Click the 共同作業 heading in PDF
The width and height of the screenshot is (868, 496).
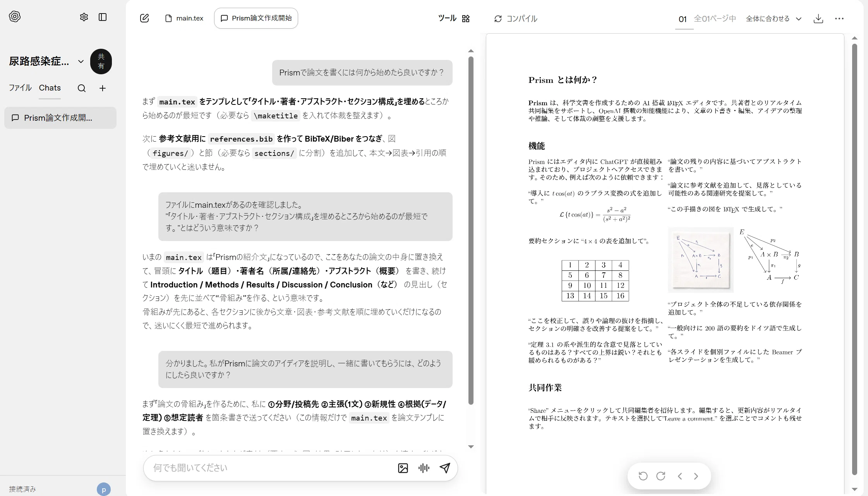pyautogui.click(x=545, y=388)
